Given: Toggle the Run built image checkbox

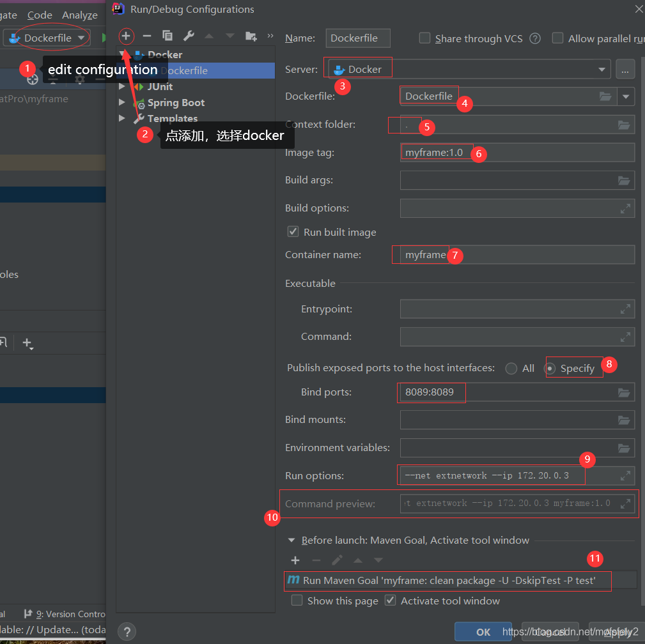Looking at the screenshot, I should tap(293, 232).
